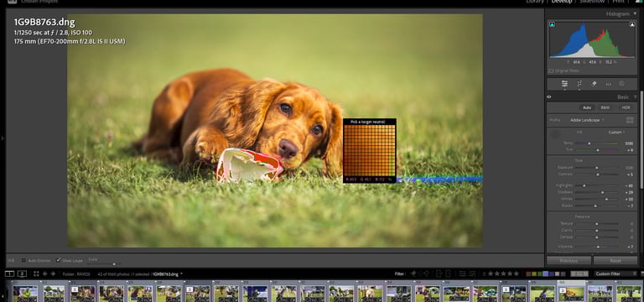The image size is (644, 302).
Task: Go to previous photo with back arrow
Action: (44, 273)
